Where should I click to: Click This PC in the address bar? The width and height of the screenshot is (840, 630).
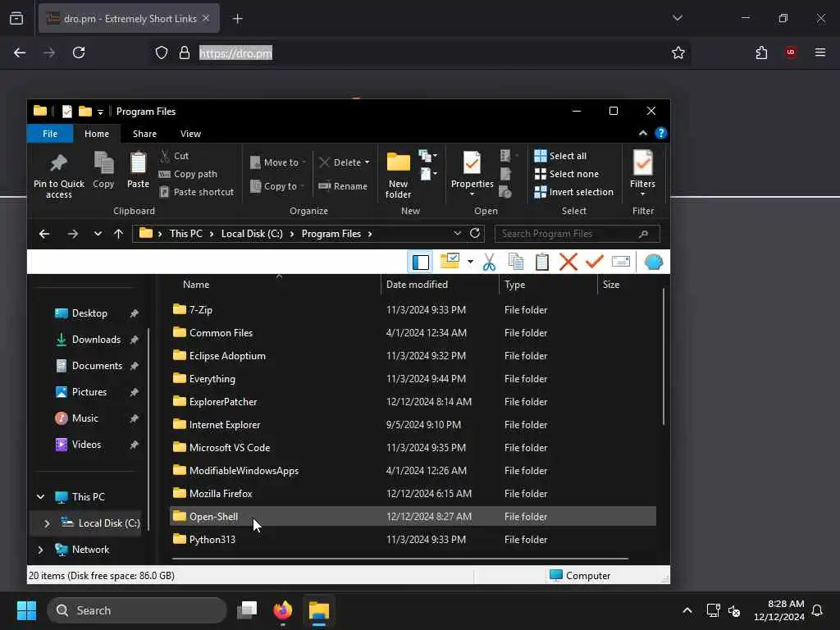click(186, 234)
